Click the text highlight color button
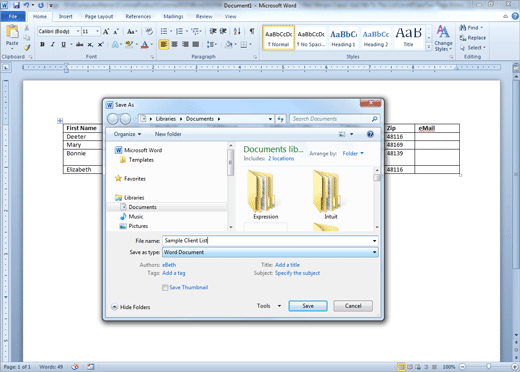The image size is (520, 372). tap(129, 44)
